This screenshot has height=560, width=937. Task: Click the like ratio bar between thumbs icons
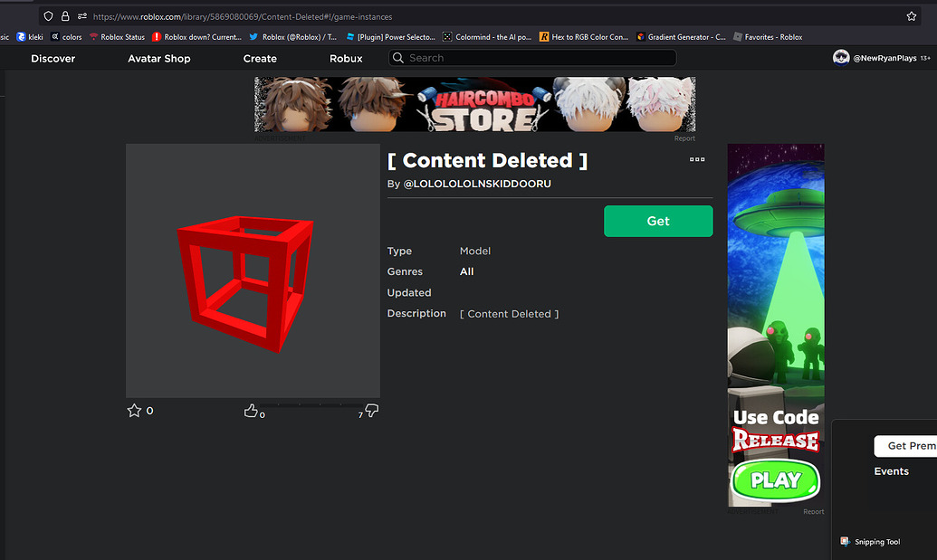tap(312, 406)
